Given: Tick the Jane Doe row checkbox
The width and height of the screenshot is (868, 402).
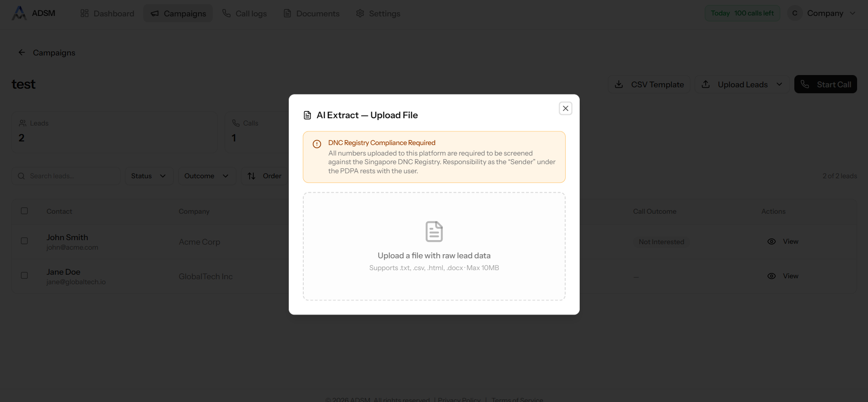Looking at the screenshot, I should 25,276.
